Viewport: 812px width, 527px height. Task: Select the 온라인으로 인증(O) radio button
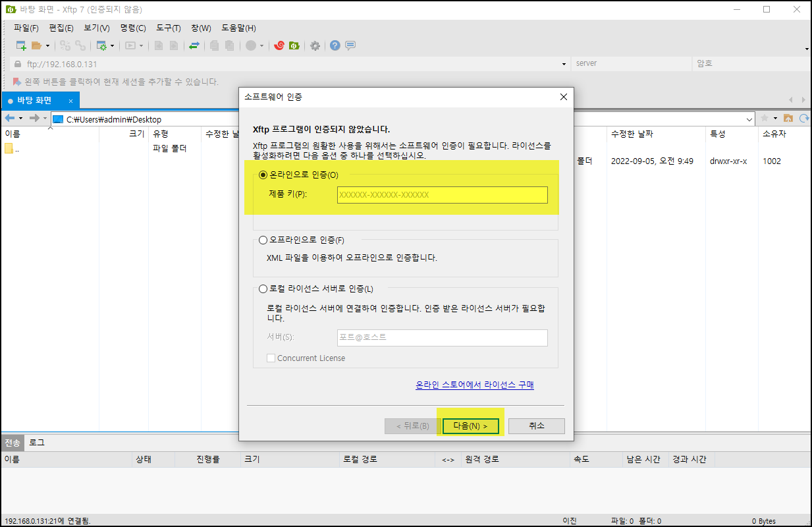(x=263, y=175)
